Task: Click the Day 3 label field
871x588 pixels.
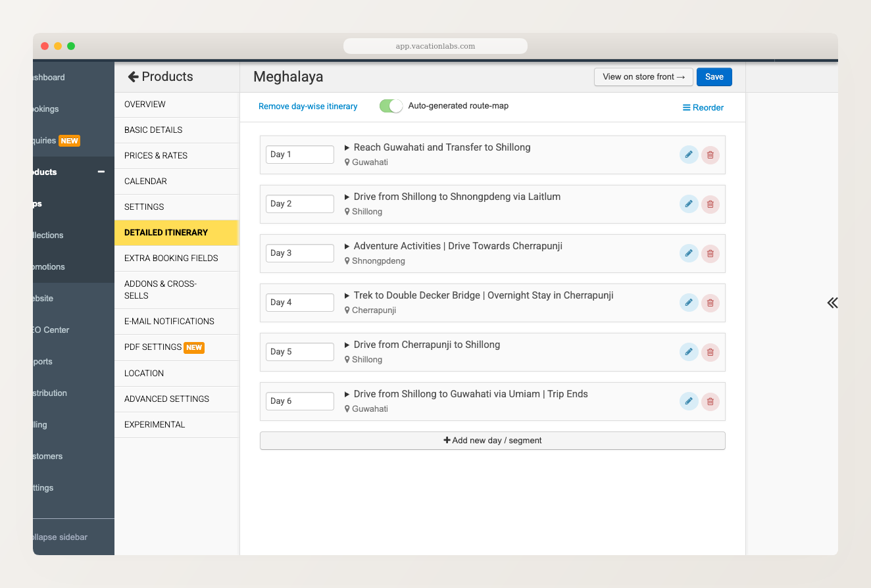Action: pos(300,253)
